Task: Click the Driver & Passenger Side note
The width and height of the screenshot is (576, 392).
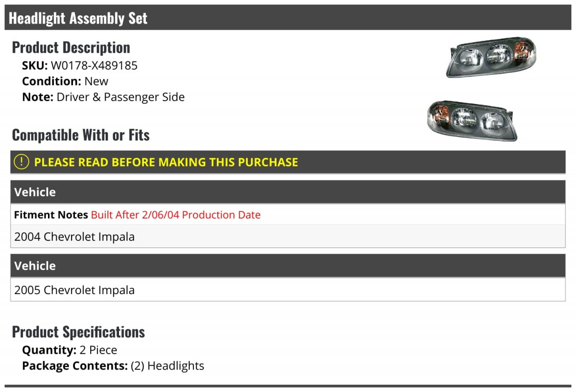Action: [x=120, y=97]
